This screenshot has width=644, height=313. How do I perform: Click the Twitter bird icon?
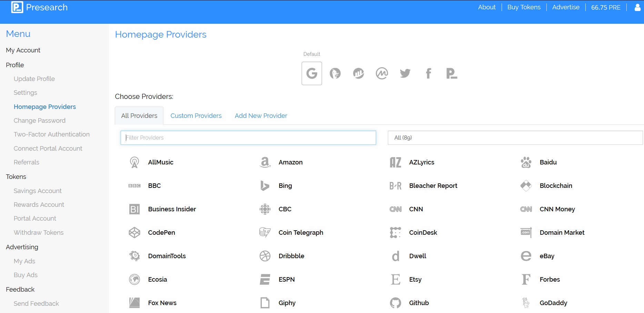405,73
